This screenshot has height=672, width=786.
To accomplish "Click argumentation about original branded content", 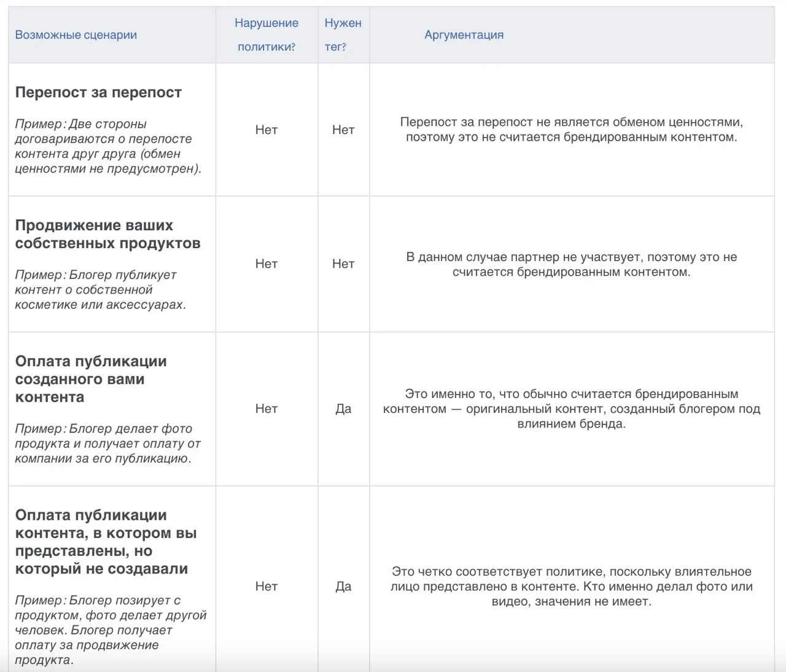I will point(572,408).
